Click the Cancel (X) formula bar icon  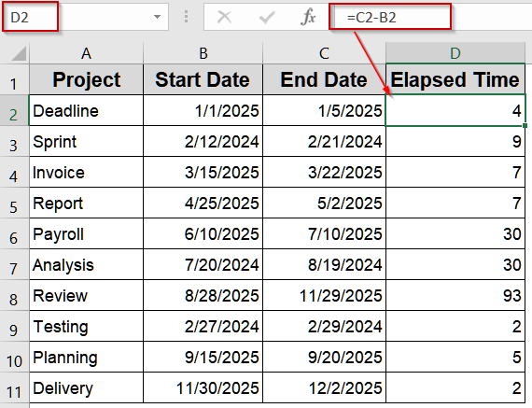(224, 17)
